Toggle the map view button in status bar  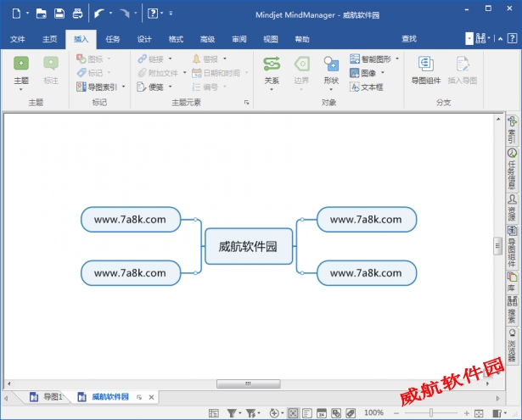click(293, 413)
